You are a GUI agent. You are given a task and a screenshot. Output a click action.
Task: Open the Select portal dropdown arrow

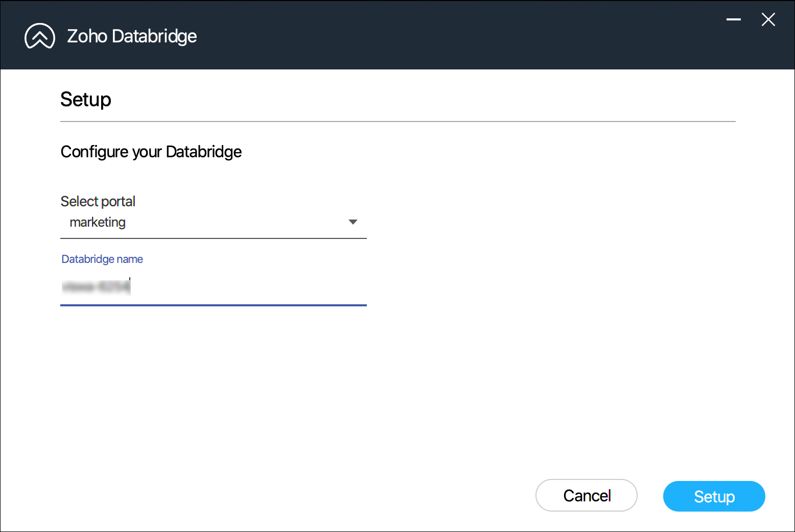[x=353, y=222]
